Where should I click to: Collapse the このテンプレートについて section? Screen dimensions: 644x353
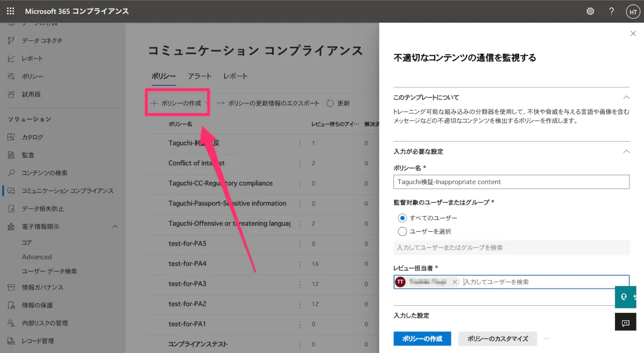click(626, 97)
